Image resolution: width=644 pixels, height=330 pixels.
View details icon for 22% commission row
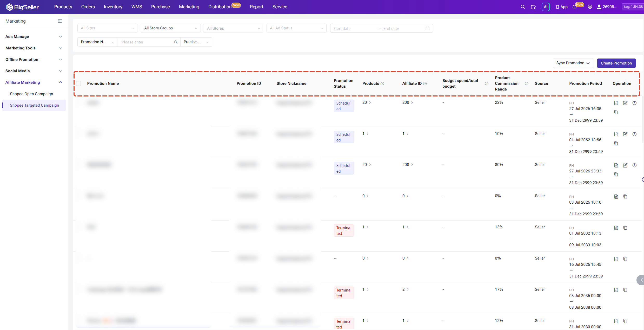[616, 103]
